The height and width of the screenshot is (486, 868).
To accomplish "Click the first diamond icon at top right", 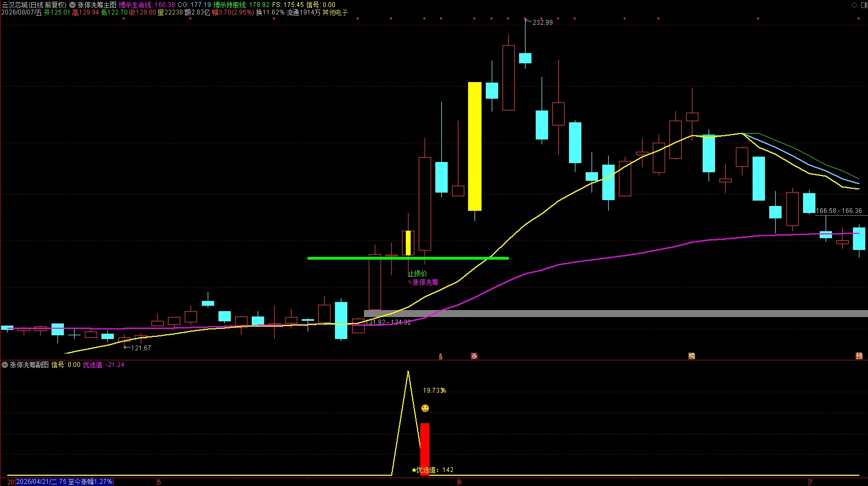I will click(x=855, y=5).
